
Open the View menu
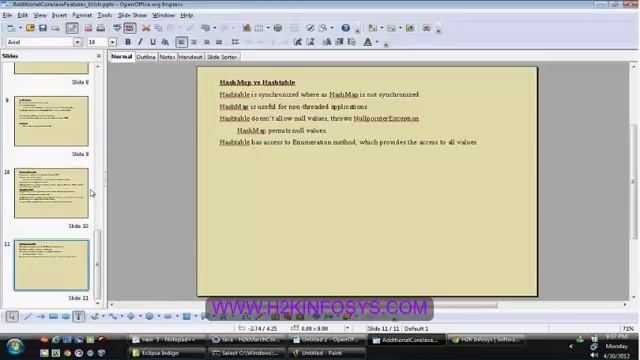[x=40, y=15]
